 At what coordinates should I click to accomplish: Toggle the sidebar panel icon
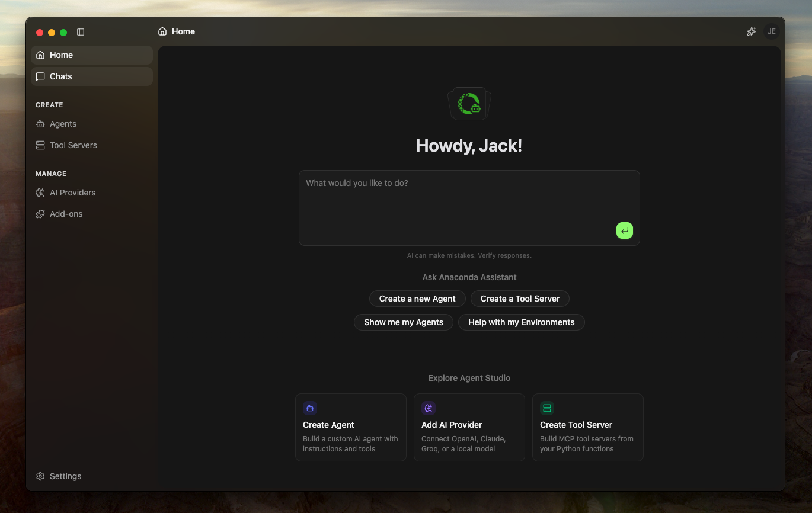[x=81, y=32]
